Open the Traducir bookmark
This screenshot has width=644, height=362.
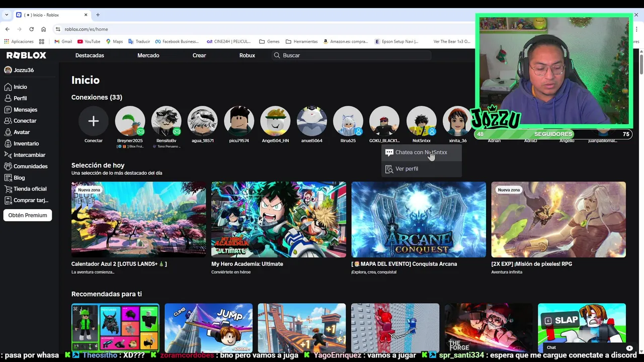(x=139, y=41)
